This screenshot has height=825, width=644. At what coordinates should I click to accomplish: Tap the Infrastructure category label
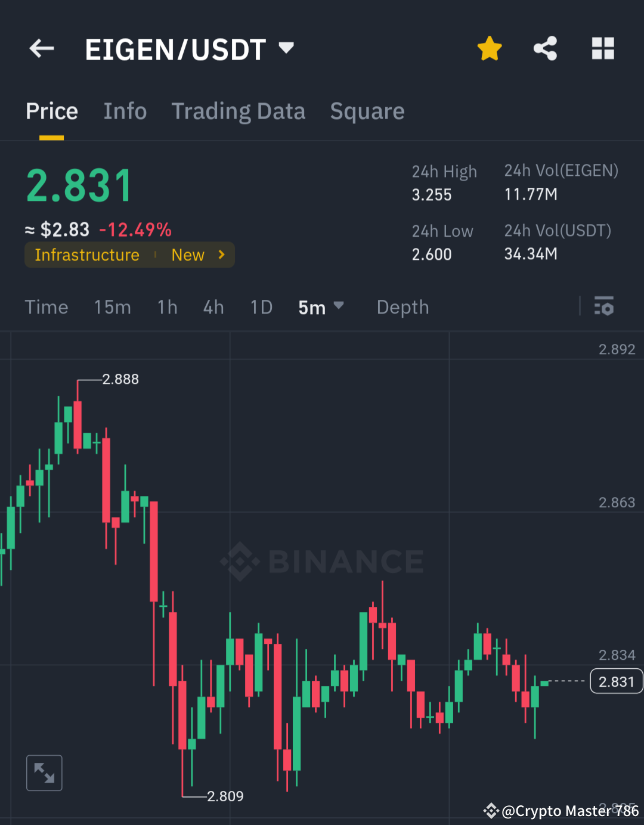[x=87, y=255]
